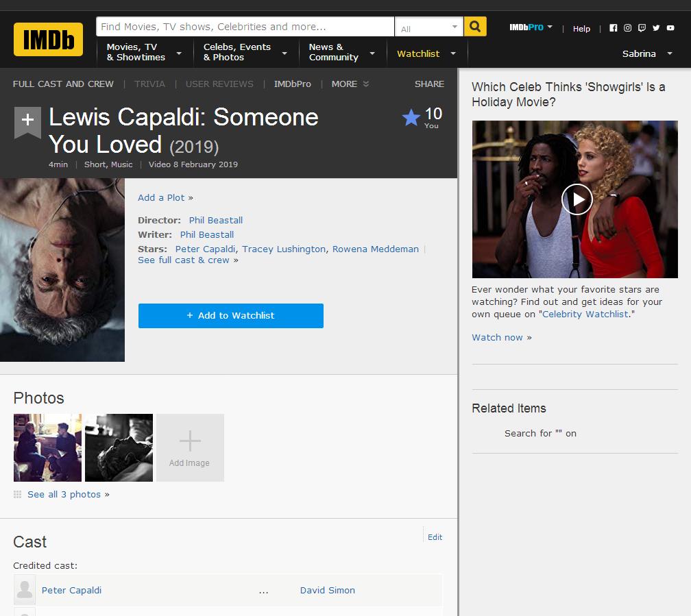Click the yellow search magnifier button
The height and width of the screenshot is (616, 691).
pos(475,27)
